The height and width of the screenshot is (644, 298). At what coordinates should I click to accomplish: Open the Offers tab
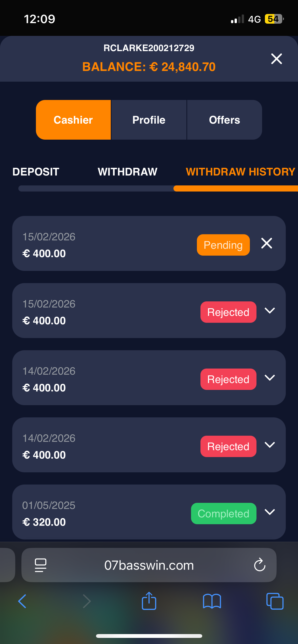click(x=224, y=120)
